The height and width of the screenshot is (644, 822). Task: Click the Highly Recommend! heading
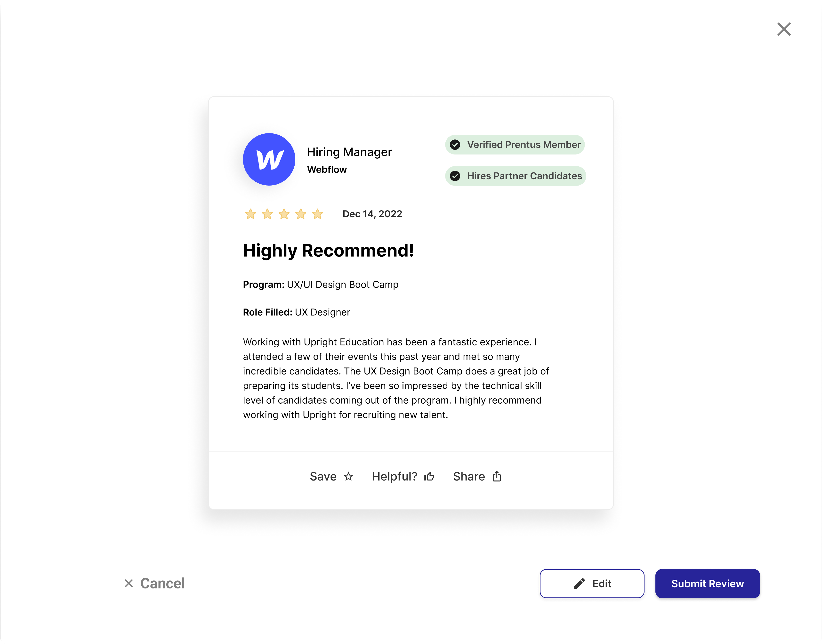(x=328, y=251)
